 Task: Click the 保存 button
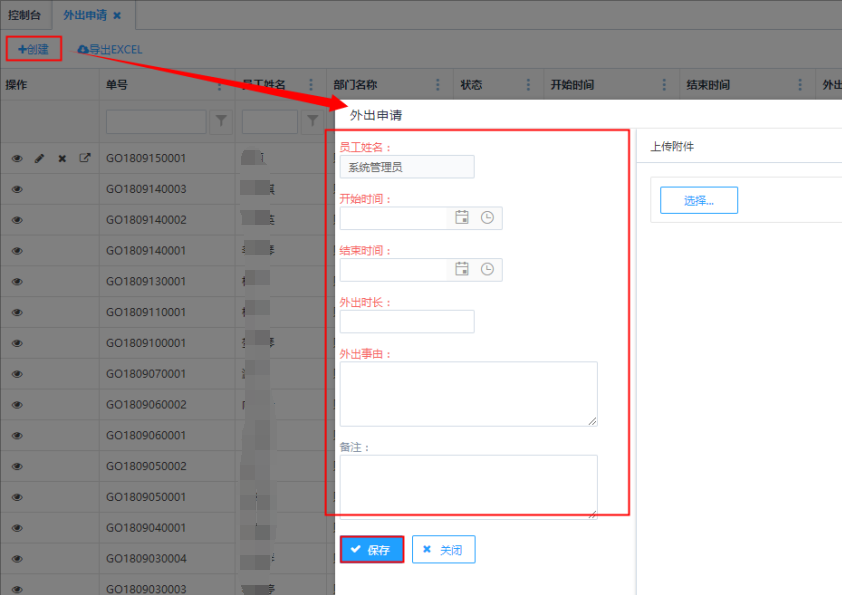tap(371, 550)
